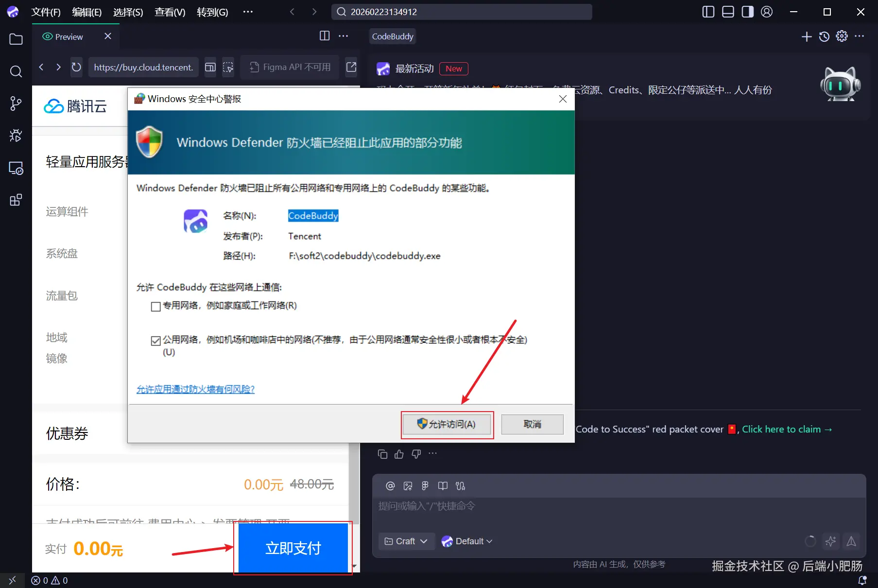
Task: Open CodeBuddy chat history icon
Action: pos(824,36)
